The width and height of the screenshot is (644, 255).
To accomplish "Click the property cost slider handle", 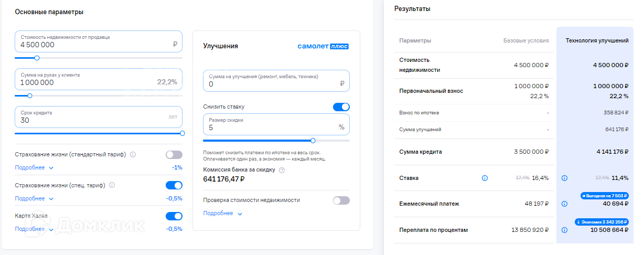I will [x=37, y=58].
